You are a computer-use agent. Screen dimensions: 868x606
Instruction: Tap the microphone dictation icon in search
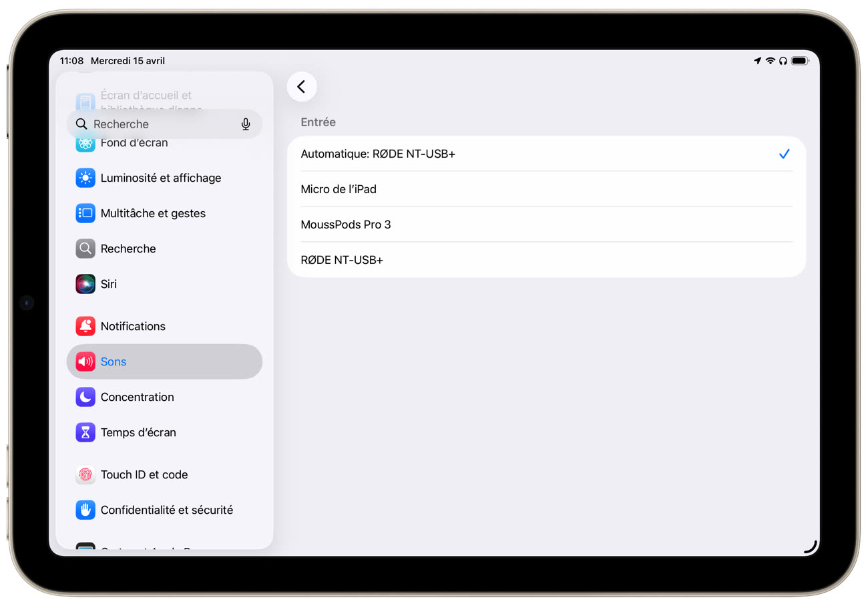point(246,124)
